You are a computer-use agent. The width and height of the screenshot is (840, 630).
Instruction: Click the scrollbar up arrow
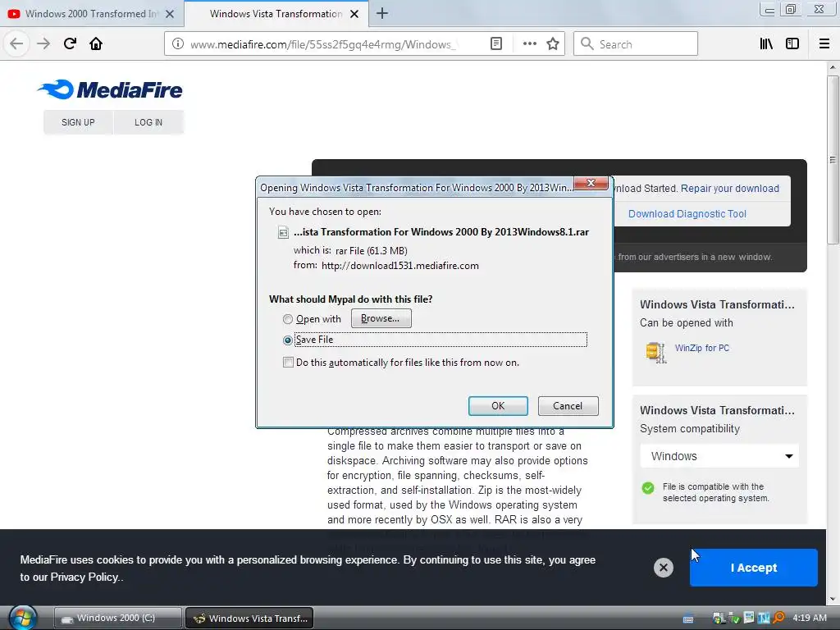coord(833,67)
